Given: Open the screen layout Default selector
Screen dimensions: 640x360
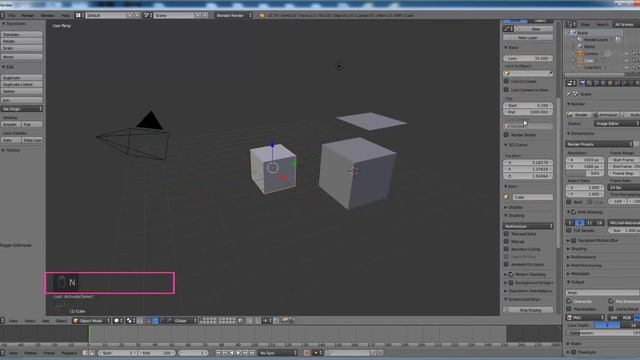Looking at the screenshot, I should [x=106, y=16].
